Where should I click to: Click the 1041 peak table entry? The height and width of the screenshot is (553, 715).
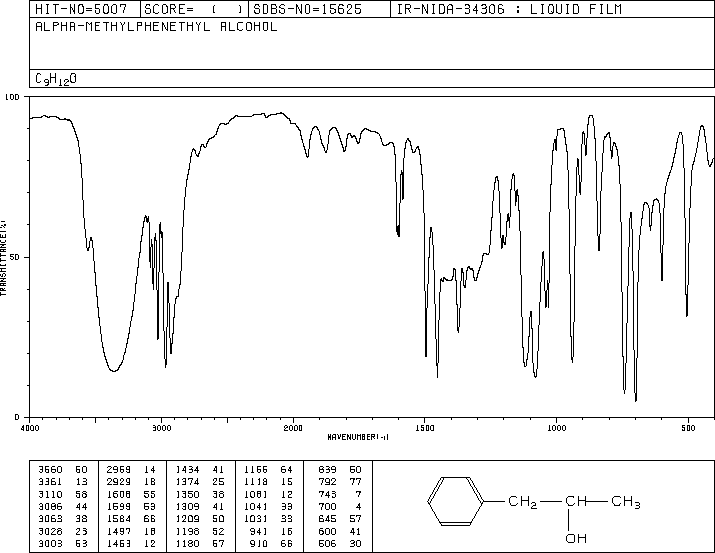click(256, 506)
